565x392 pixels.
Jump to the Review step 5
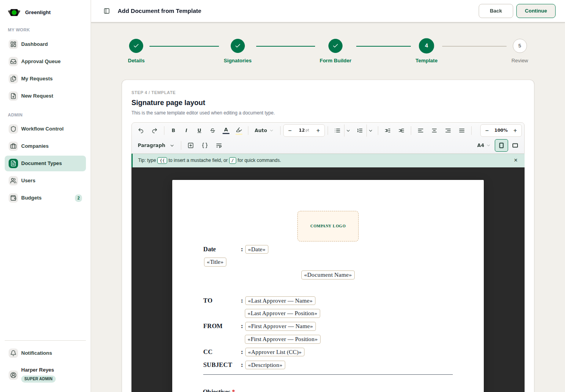[520, 51]
